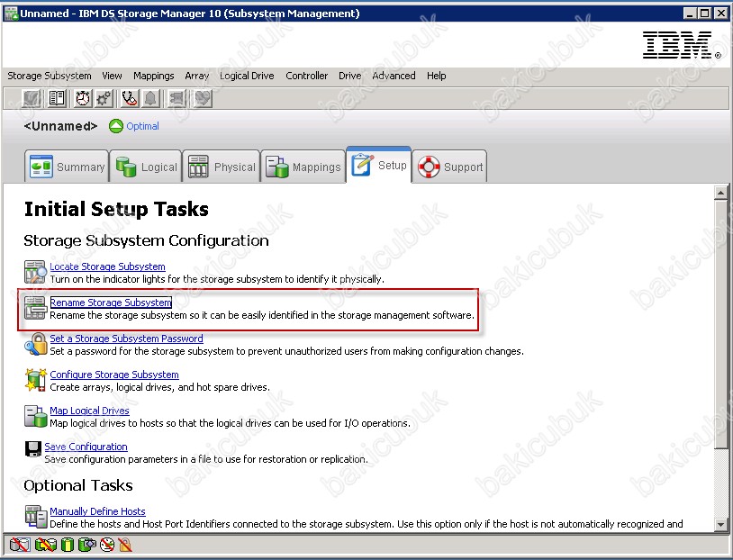
Task: Click the scrollbar down arrow
Action: click(x=720, y=524)
